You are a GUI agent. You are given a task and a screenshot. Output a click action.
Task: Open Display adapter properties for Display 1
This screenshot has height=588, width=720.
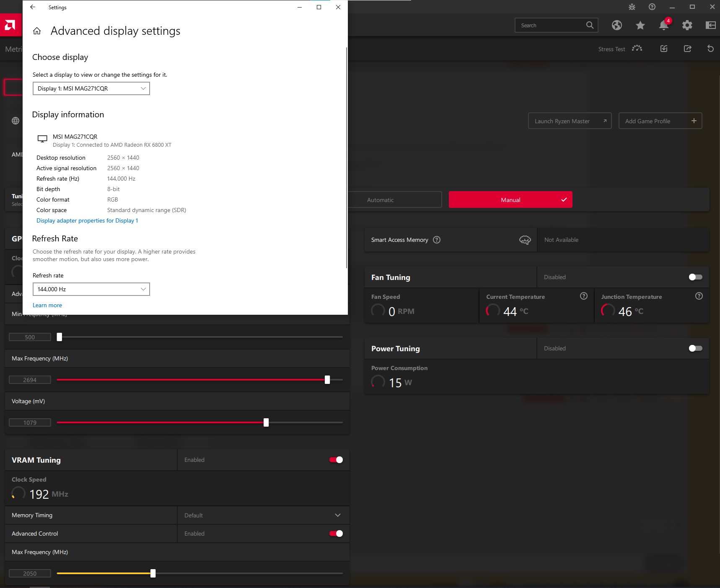[x=87, y=220]
